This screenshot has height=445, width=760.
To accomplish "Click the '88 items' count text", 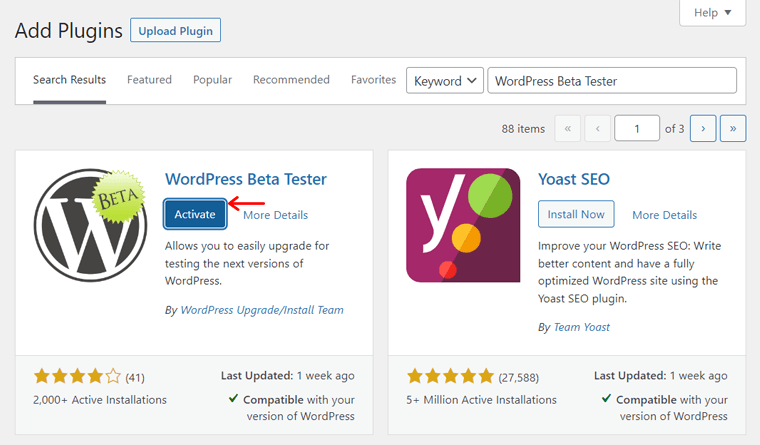I will pos(523,128).
